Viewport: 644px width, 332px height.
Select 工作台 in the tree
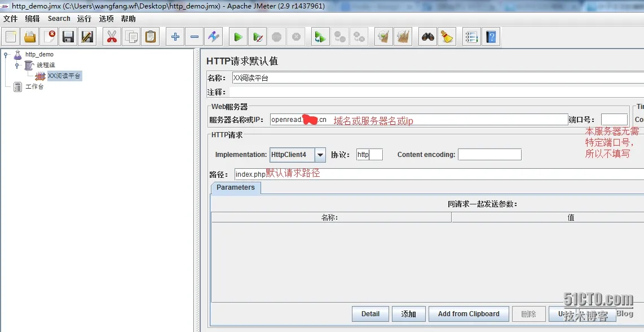coord(34,87)
